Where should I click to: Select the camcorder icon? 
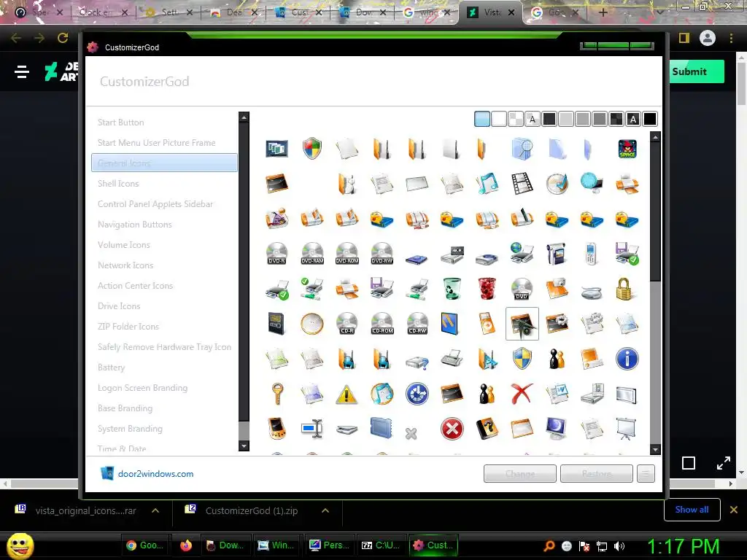point(557,253)
